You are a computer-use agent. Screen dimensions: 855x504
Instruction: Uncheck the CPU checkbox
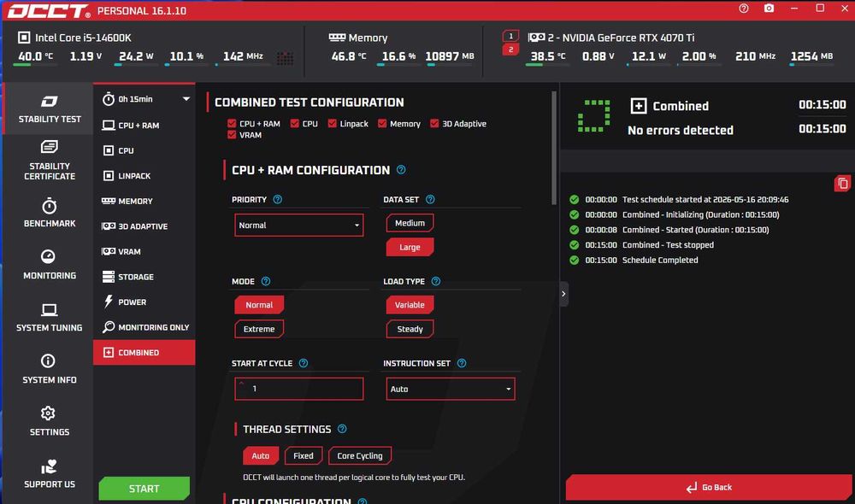[295, 124]
